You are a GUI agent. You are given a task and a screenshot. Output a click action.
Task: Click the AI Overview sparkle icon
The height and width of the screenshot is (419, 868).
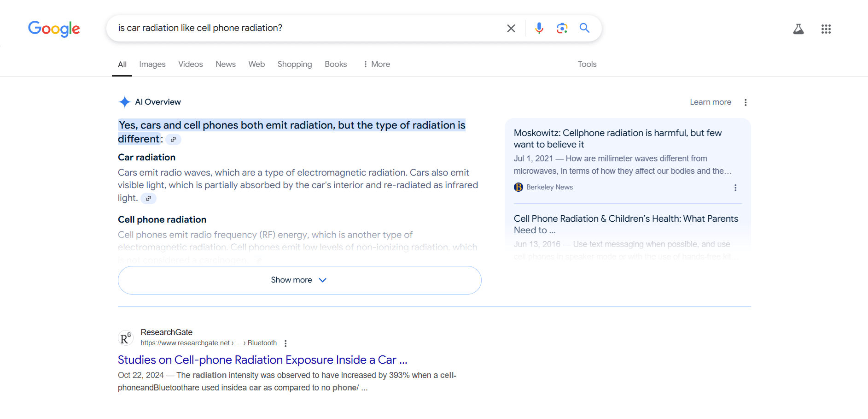[124, 101]
